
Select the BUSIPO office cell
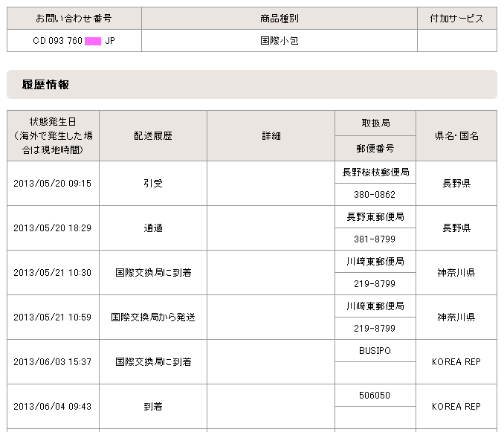pyautogui.click(x=375, y=351)
